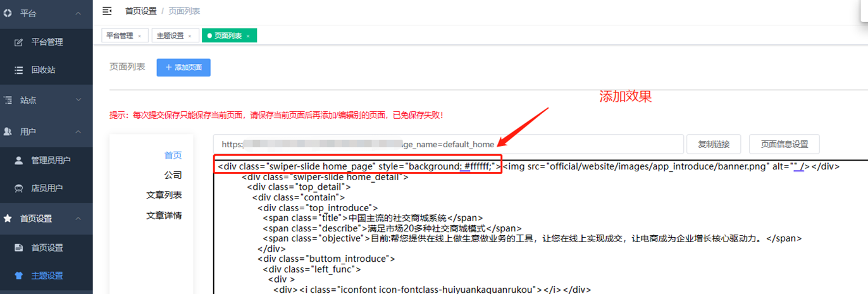Select the 公司 page entry
This screenshot has height=294, width=868.
[173, 175]
